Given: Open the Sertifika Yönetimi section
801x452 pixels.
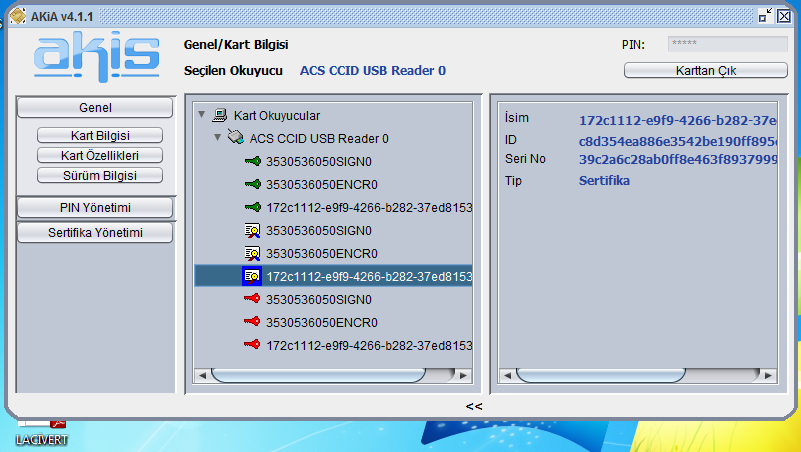Looking at the screenshot, I should pyautogui.click(x=95, y=233).
